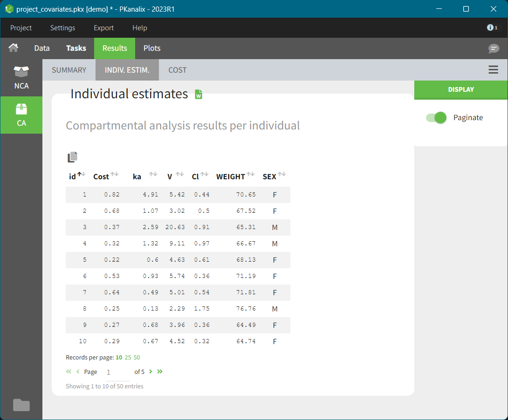Click the home icon in the toolbar
Image resolution: width=508 pixels, height=420 pixels.
click(14, 48)
